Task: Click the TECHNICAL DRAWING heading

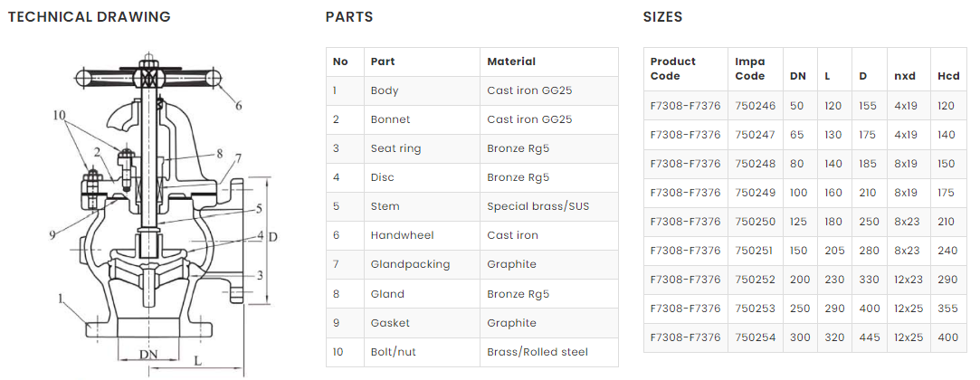Action: [89, 17]
